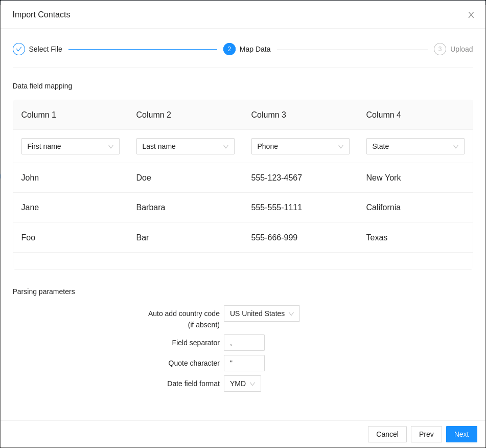The width and height of the screenshot is (486, 448).
Task: Select the Upload step label
Action: (461, 49)
